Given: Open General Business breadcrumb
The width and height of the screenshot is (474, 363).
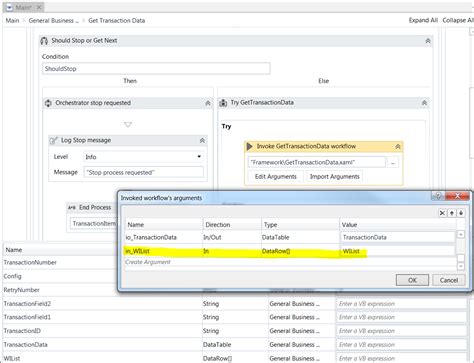Looking at the screenshot, I should point(54,21).
